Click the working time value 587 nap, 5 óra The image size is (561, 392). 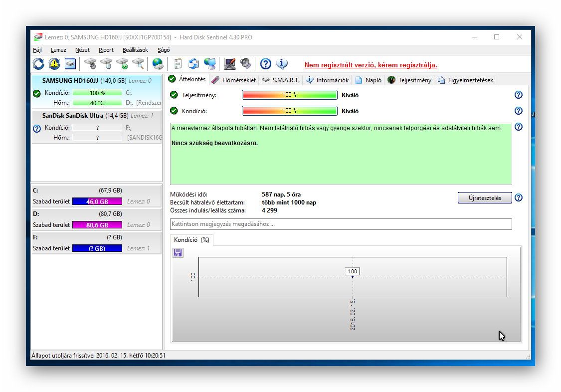[281, 195]
